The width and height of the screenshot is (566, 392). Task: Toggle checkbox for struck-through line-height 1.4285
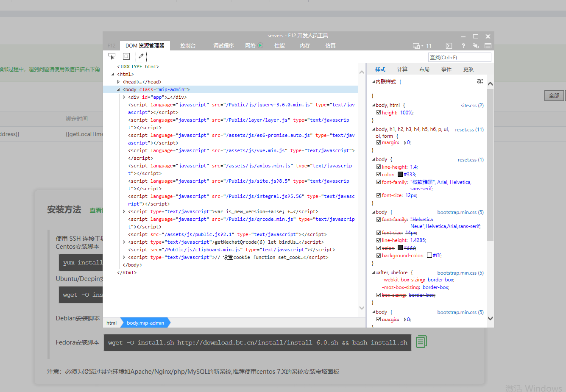[379, 240]
